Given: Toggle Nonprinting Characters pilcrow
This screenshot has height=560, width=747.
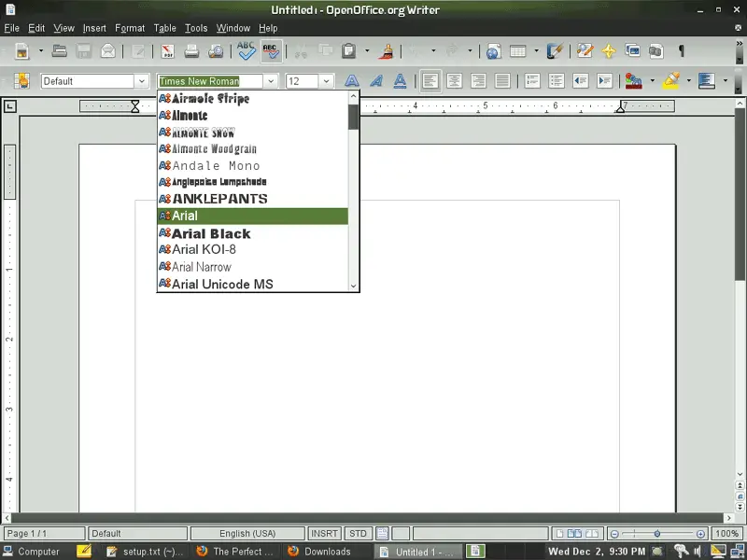Looking at the screenshot, I should coord(682,51).
